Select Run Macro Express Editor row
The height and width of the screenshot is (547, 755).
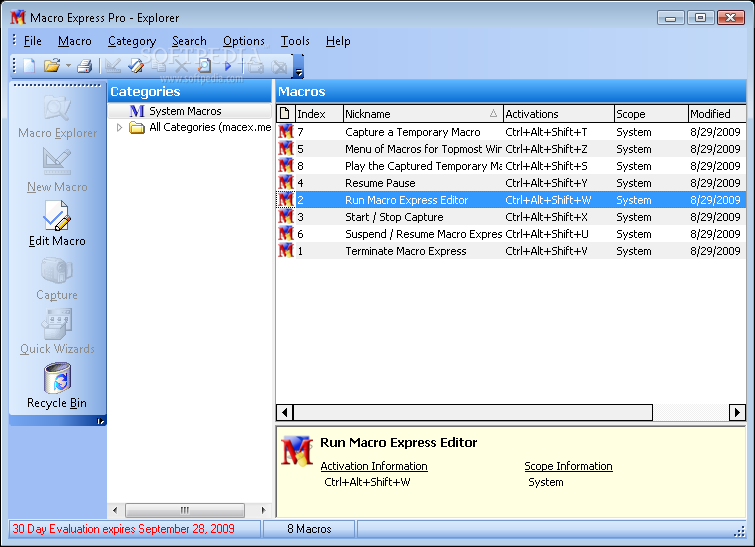[511, 200]
